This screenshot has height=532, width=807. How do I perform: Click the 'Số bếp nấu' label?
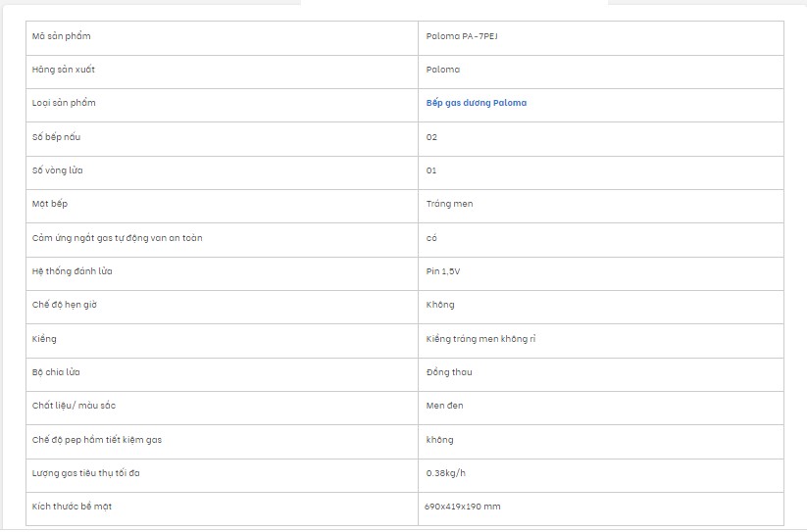pyautogui.click(x=56, y=137)
